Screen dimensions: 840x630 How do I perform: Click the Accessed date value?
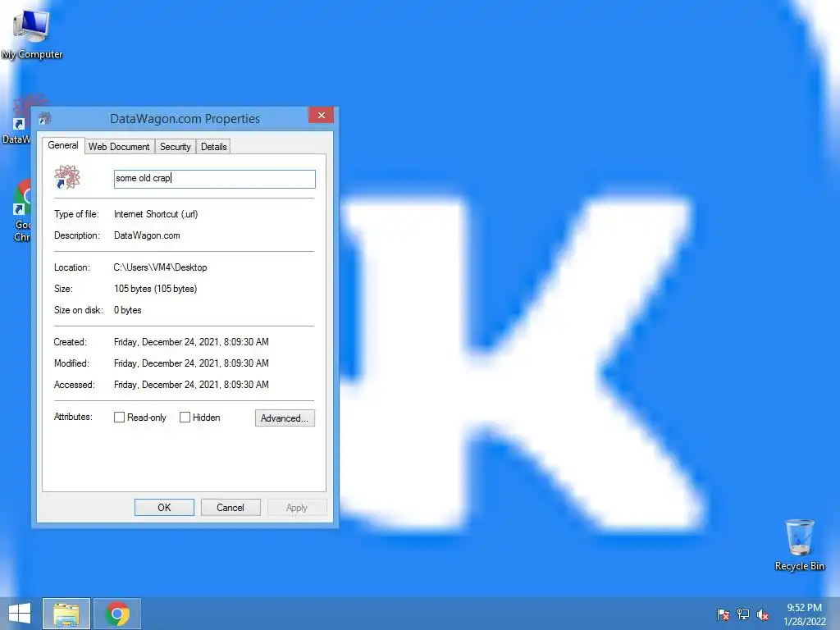tap(191, 385)
